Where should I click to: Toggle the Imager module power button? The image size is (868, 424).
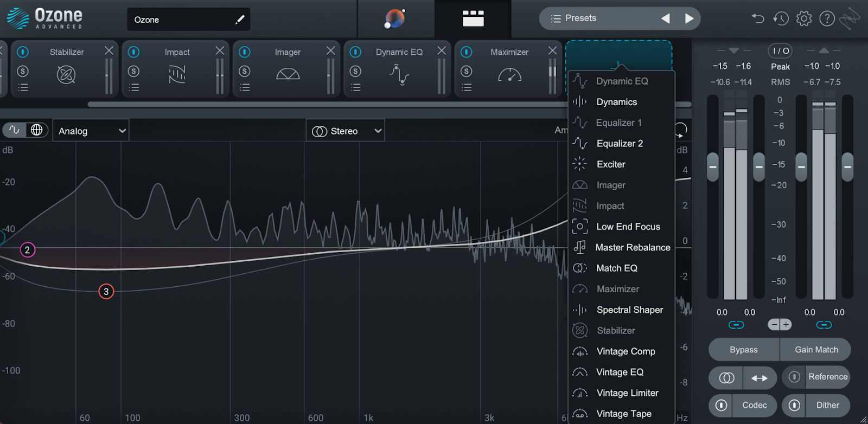[245, 52]
